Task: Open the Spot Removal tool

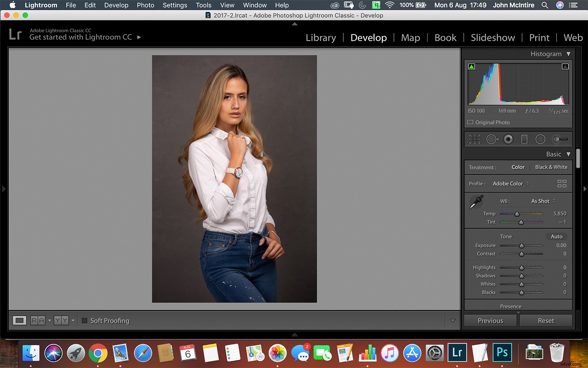Action: click(x=492, y=139)
